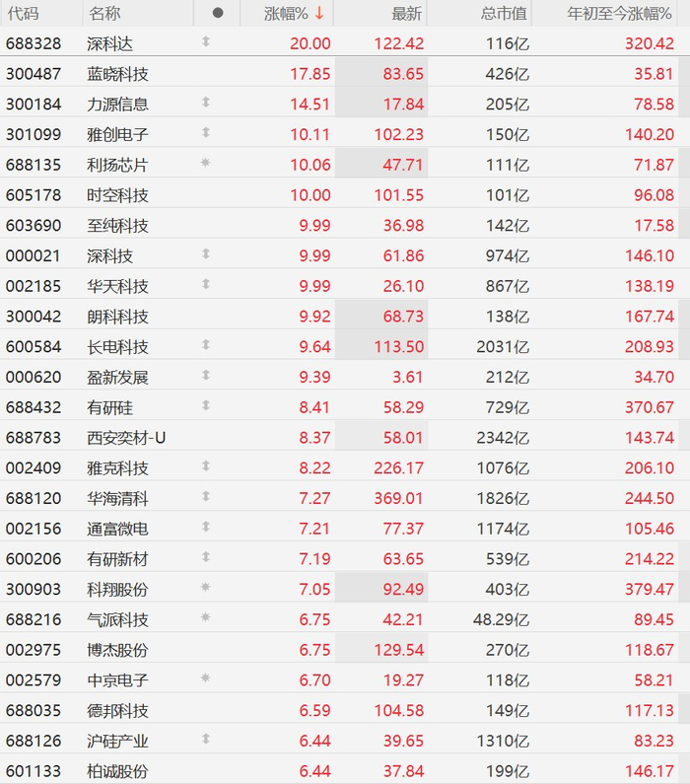The width and height of the screenshot is (690, 784).
Task: Click the marker icon beside 深科达
Action: [205, 41]
